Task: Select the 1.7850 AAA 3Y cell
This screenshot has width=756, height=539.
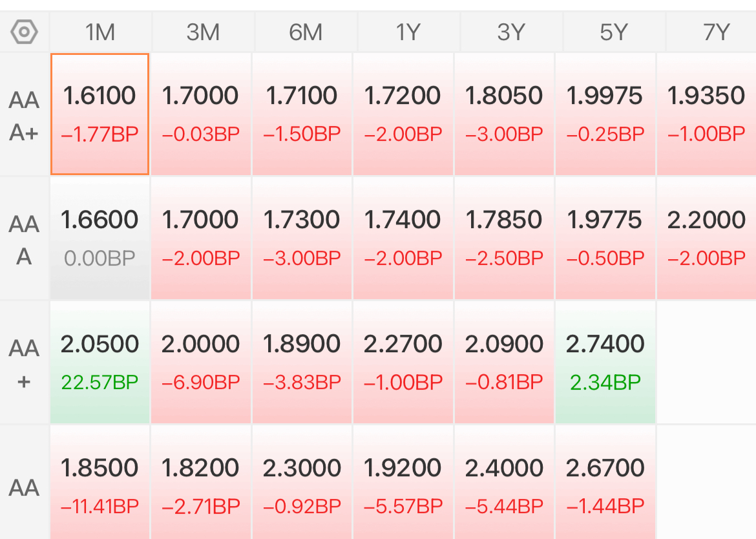Action: click(x=504, y=238)
